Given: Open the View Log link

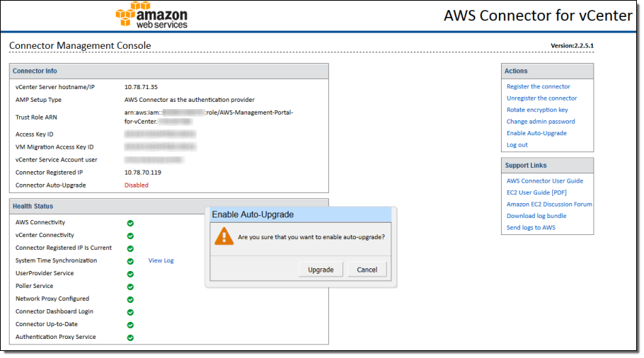Looking at the screenshot, I should tap(161, 261).
